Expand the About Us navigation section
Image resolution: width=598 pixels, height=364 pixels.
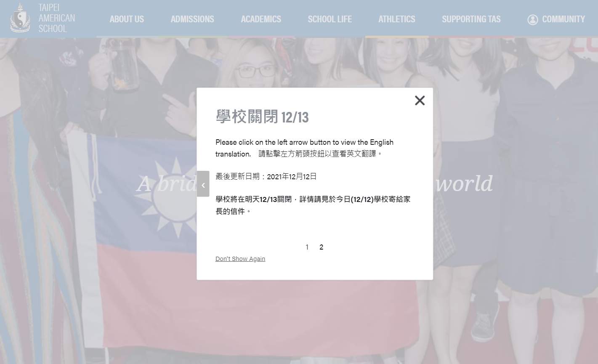pos(127,19)
